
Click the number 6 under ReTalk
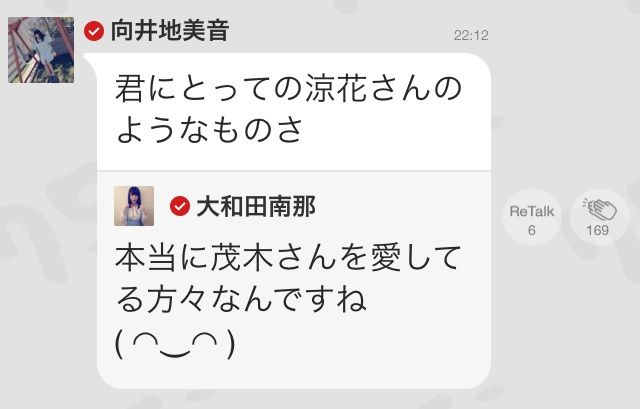coord(531,230)
